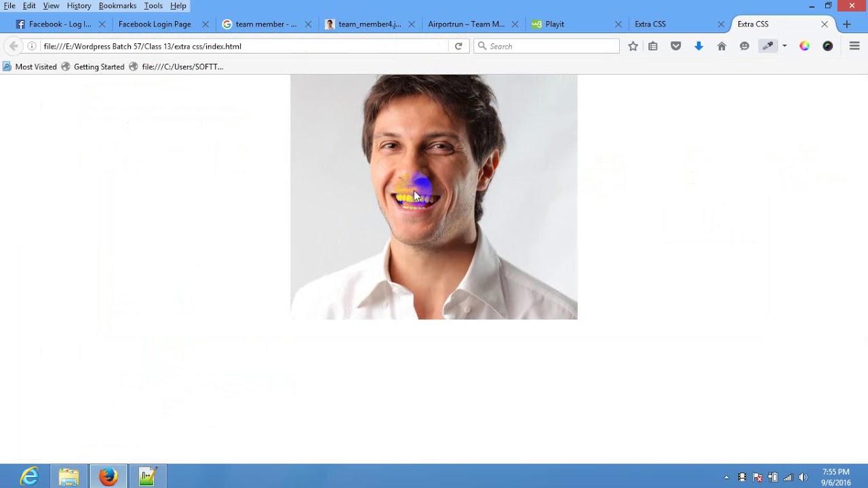The height and width of the screenshot is (488, 868).
Task: Click the smiley chat icon in toolbar
Action: pos(745,46)
